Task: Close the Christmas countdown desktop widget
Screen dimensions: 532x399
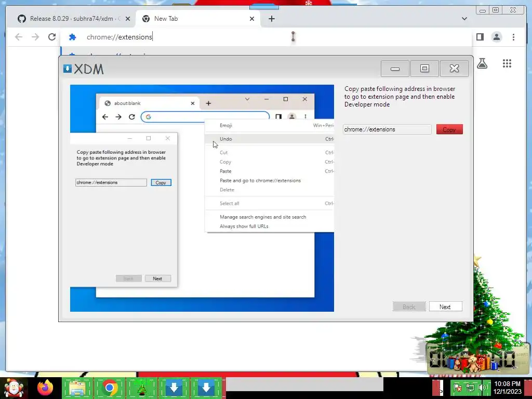Action: [x=526, y=348]
